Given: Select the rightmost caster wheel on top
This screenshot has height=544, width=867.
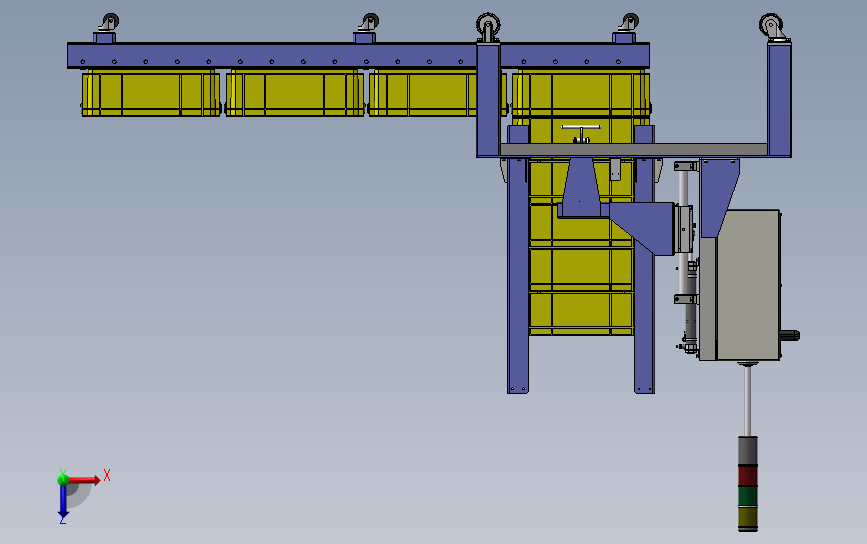Looking at the screenshot, I should [x=773, y=26].
